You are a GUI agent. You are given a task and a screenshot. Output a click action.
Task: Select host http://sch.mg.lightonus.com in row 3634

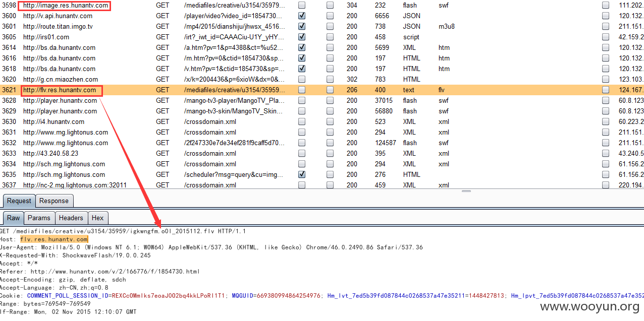(x=64, y=164)
